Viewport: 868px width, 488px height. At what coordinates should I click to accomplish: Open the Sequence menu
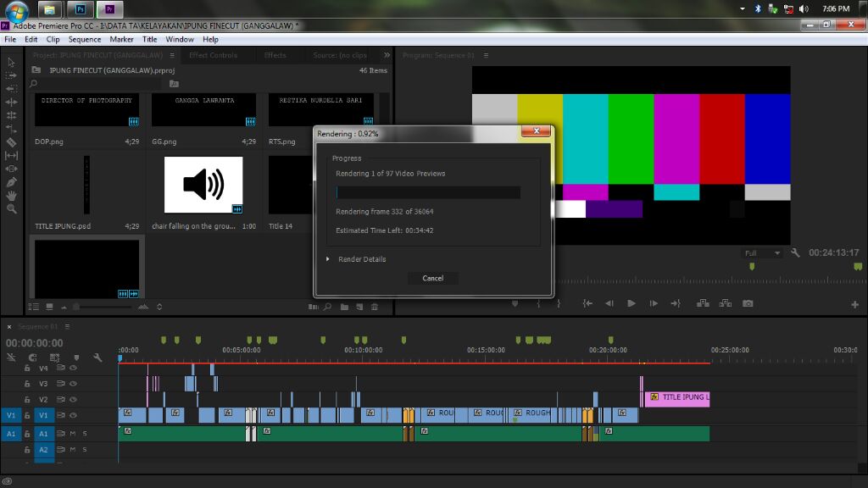(85, 39)
